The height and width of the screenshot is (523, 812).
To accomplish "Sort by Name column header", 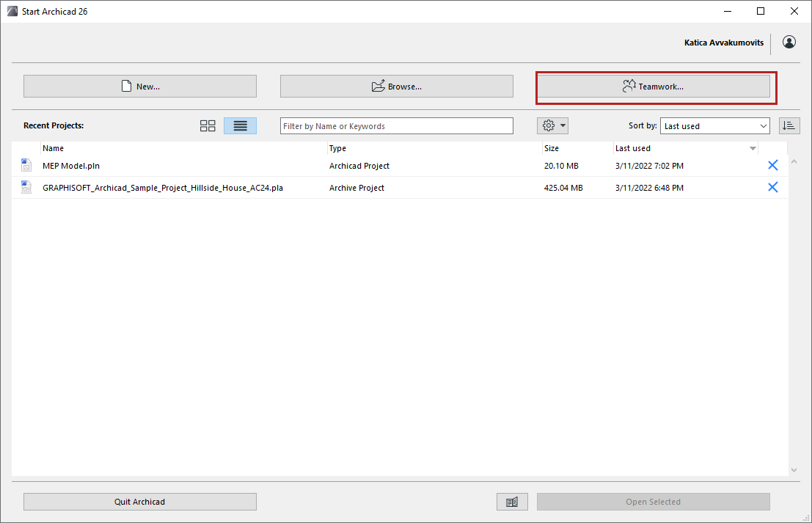I will (x=184, y=148).
